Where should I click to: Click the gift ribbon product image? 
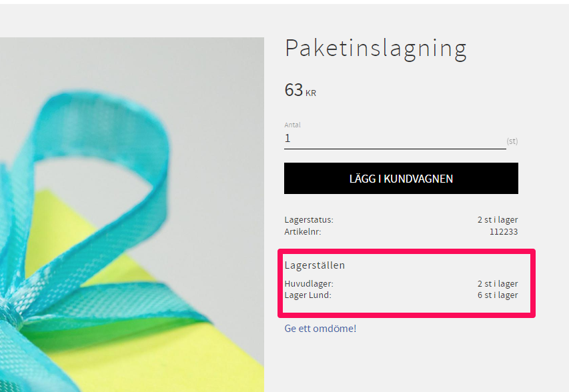[132, 215]
